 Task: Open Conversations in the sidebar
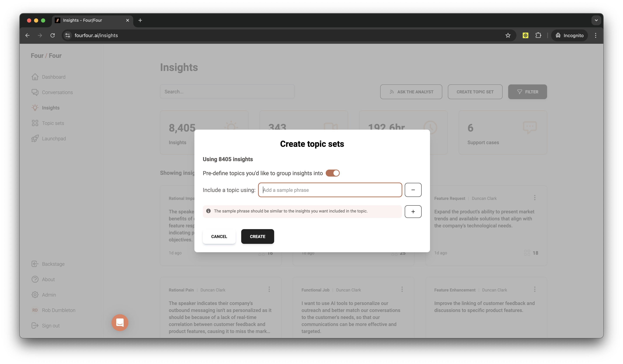click(57, 92)
